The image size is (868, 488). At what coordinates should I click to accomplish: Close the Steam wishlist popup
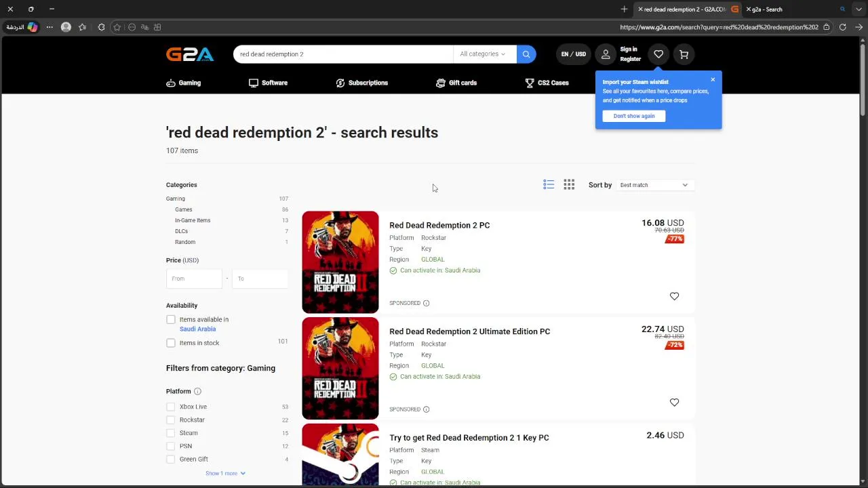pyautogui.click(x=713, y=80)
